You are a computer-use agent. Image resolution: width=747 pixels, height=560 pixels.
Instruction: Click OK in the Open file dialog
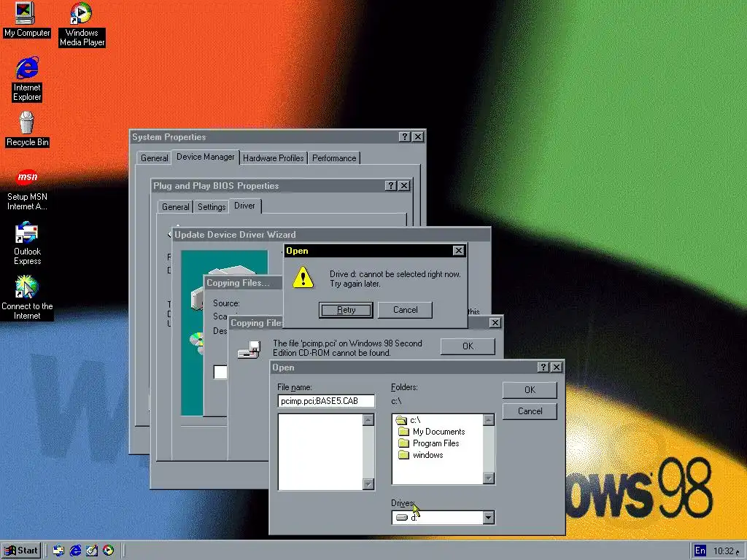coord(530,390)
